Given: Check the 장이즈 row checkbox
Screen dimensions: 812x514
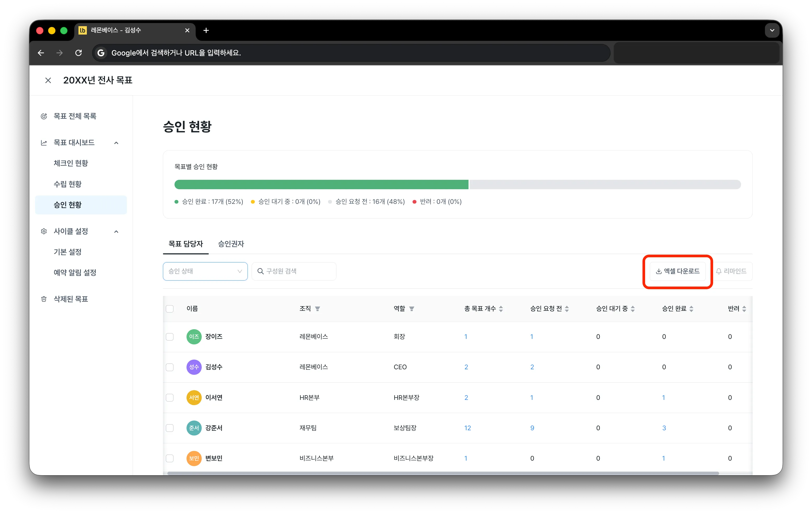Looking at the screenshot, I should click(170, 337).
